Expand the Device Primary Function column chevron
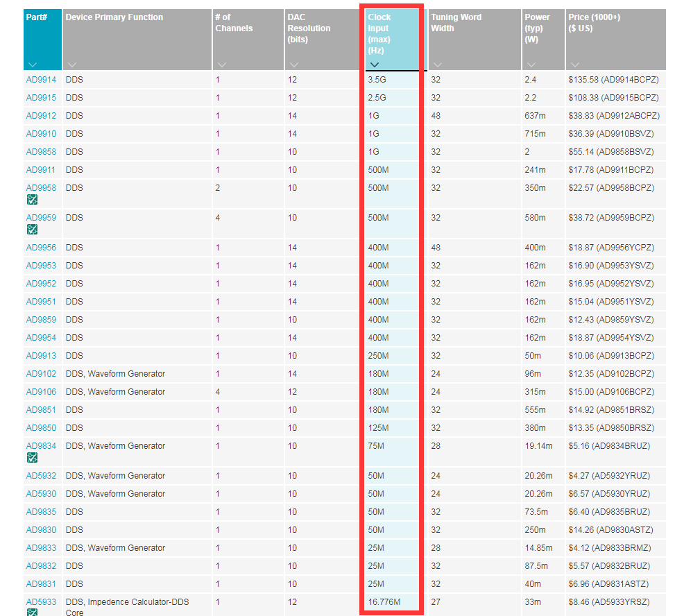 [72, 65]
